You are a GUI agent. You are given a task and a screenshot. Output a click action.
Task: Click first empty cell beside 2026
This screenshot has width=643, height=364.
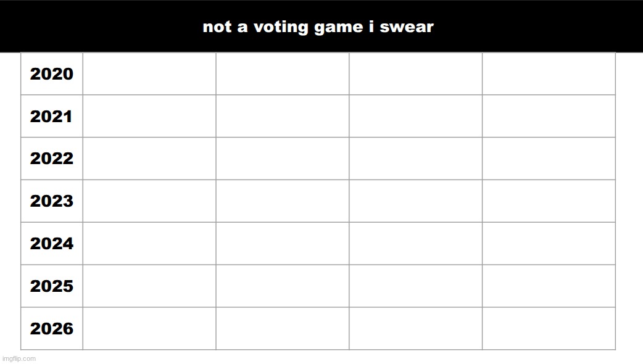(149, 329)
